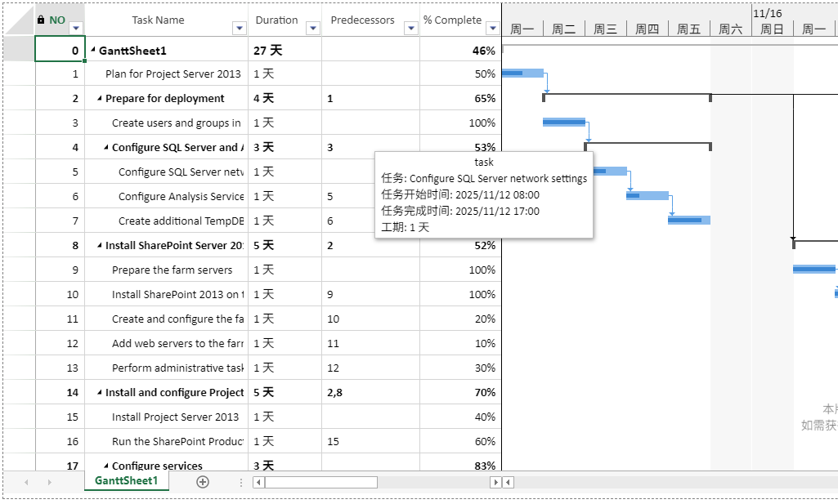Click the lock icon in the NO header

click(x=41, y=20)
